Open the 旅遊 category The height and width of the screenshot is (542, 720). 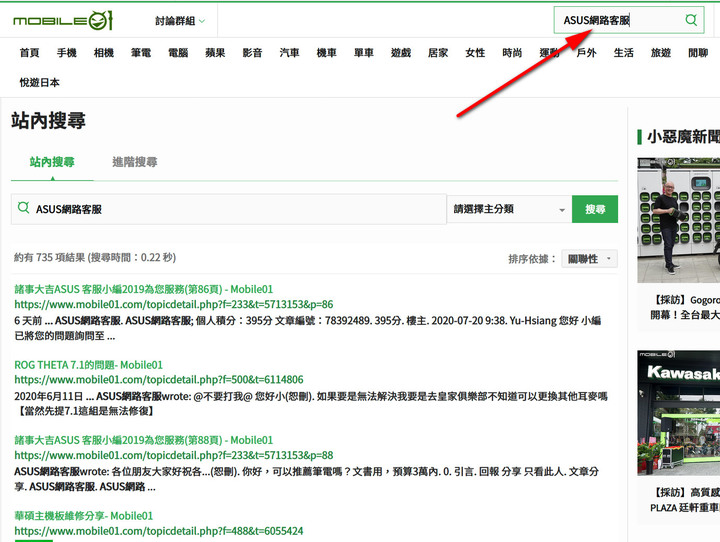661,53
